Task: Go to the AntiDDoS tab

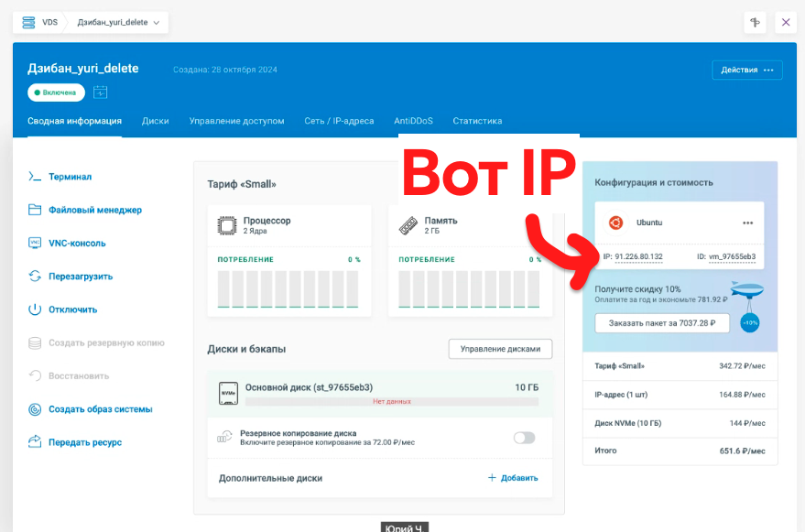Action: [413, 121]
